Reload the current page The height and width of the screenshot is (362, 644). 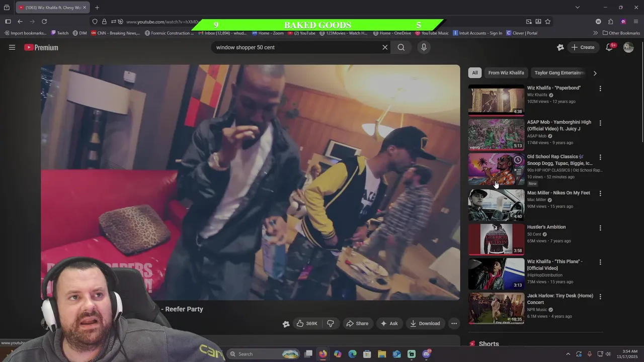(x=44, y=22)
